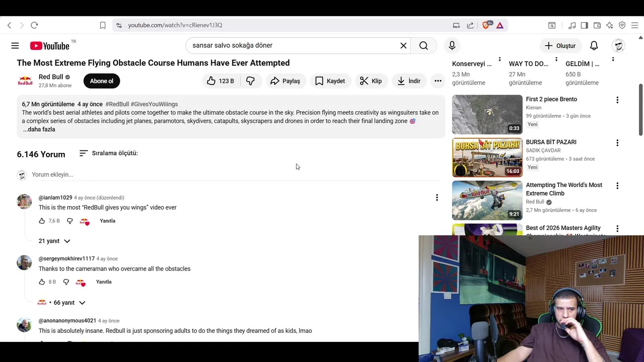
Task: Reply to @ianlam1029 with Yanıtla
Action: (108, 221)
